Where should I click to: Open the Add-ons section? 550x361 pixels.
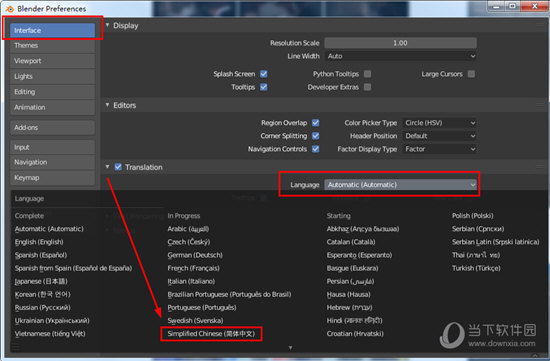pyautogui.click(x=52, y=128)
